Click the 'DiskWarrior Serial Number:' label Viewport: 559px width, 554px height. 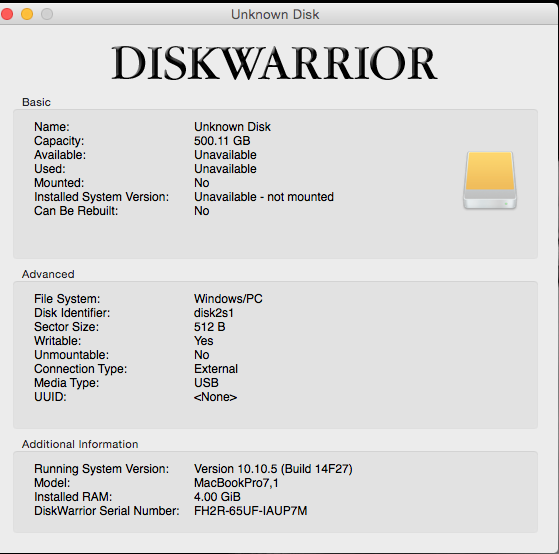click(107, 511)
